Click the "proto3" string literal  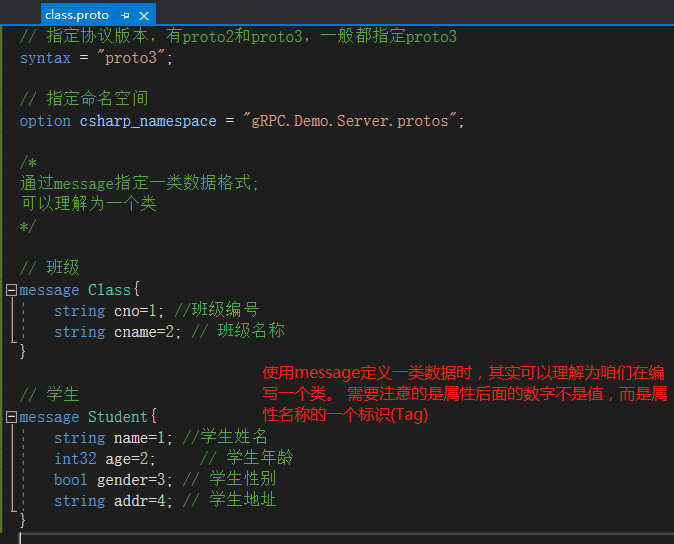[x=131, y=57]
